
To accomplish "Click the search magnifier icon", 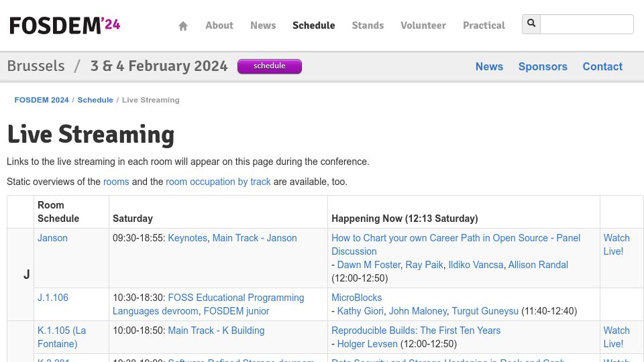I will click(531, 24).
